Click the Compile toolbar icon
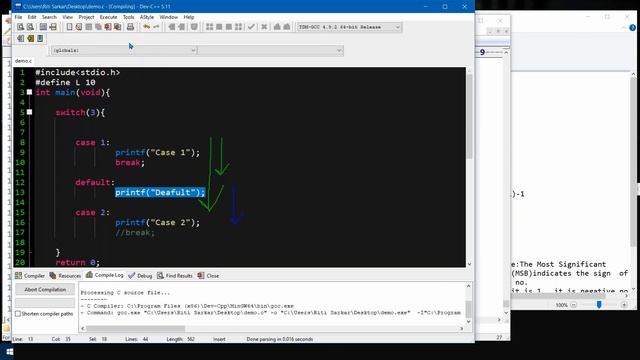640x360 pixels. [209, 27]
